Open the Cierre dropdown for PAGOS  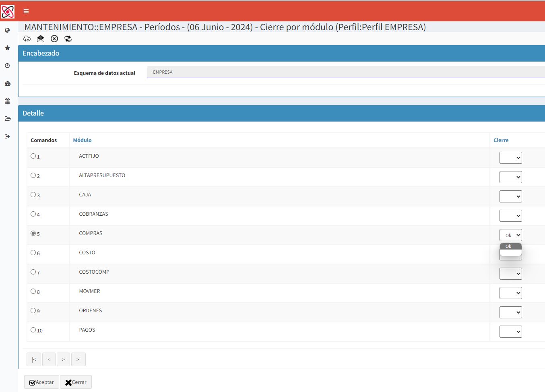coord(510,332)
